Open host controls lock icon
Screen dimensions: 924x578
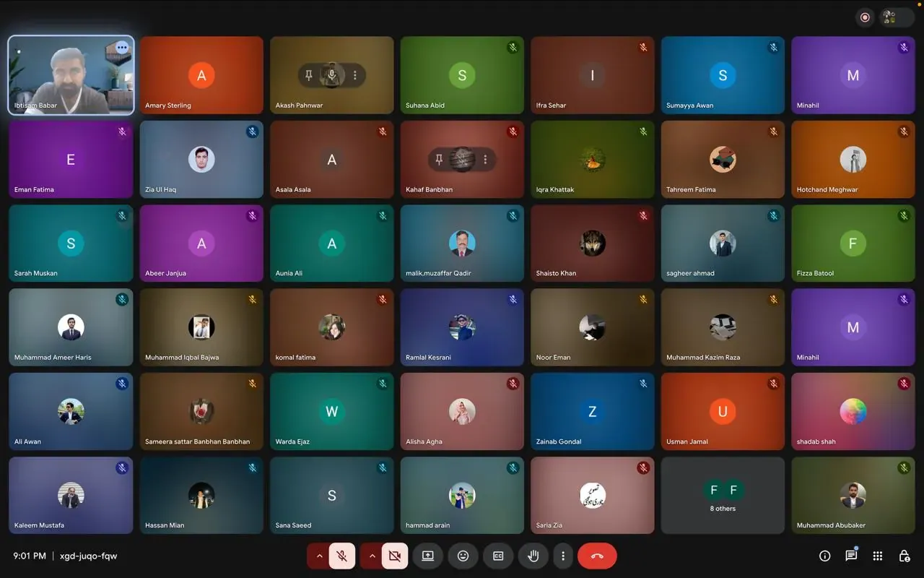click(x=904, y=556)
